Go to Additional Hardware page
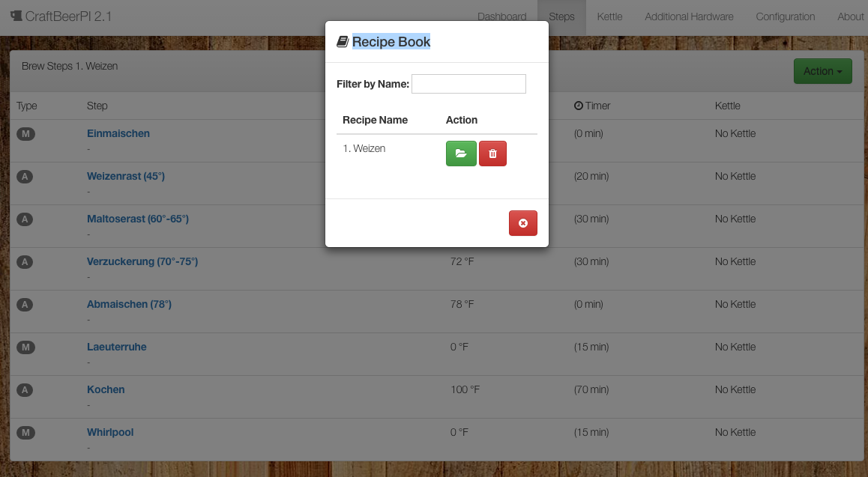 689,16
